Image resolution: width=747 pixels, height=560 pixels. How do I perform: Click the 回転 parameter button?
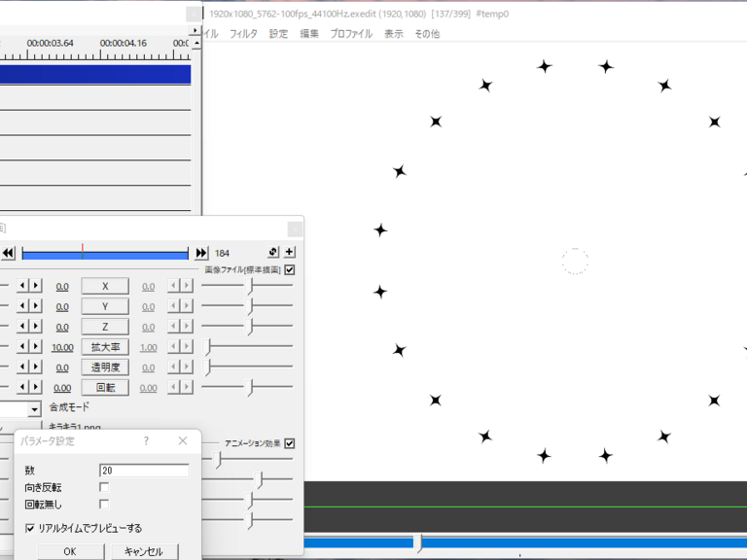click(x=105, y=388)
